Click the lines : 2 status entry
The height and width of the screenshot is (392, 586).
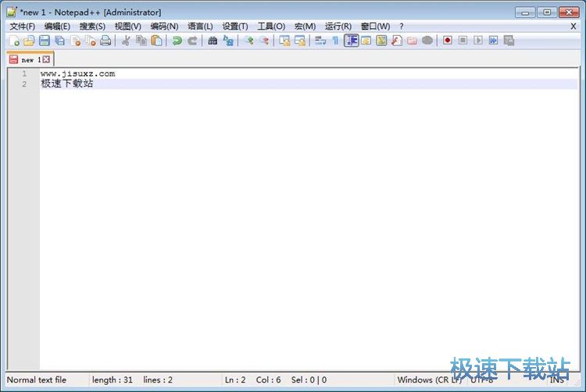(x=158, y=380)
